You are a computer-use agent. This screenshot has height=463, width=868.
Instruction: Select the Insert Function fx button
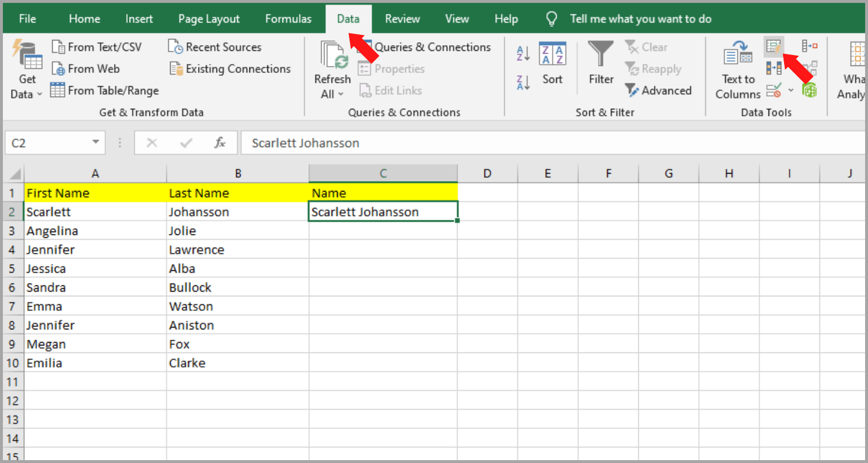[x=220, y=142]
